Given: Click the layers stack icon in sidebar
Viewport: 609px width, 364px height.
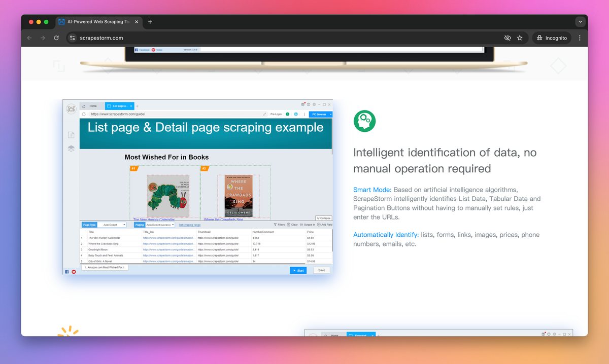Looking at the screenshot, I should (71, 148).
